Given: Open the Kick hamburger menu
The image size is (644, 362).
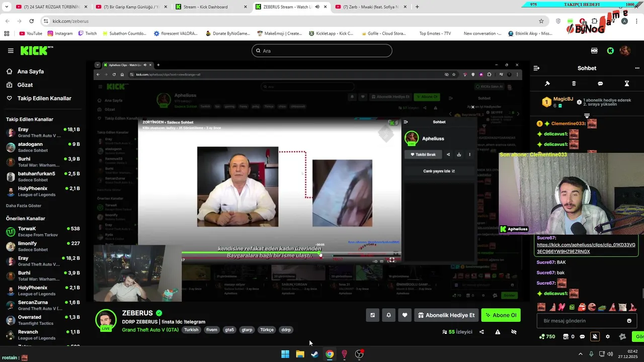Looking at the screenshot, I should pos(11,51).
